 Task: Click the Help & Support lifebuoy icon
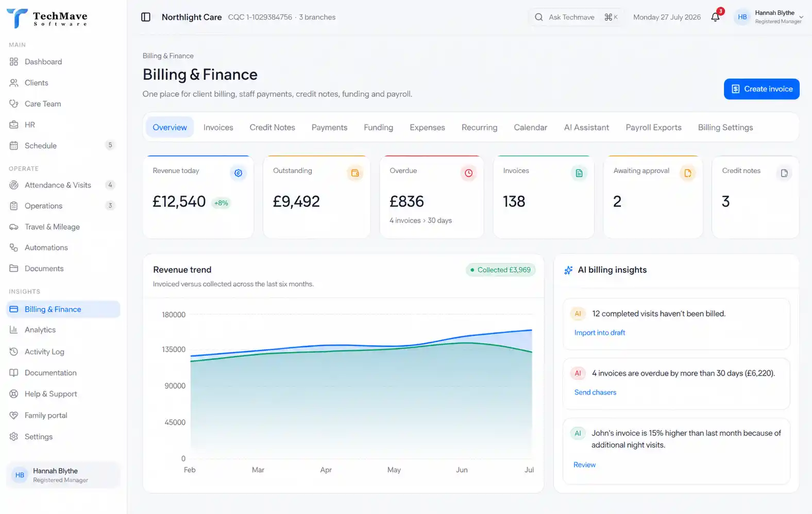coord(14,394)
